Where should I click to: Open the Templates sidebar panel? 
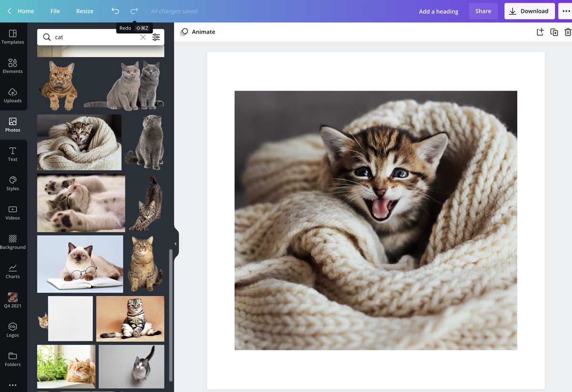coord(13,37)
